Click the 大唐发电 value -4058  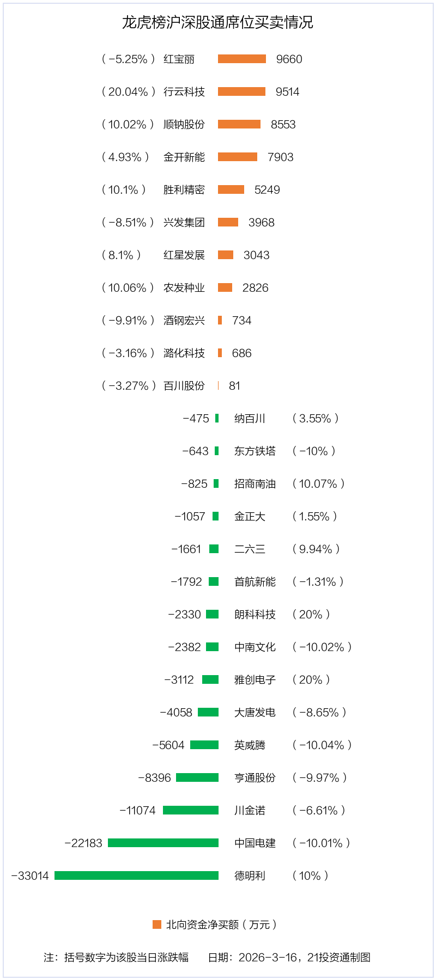[176, 712]
